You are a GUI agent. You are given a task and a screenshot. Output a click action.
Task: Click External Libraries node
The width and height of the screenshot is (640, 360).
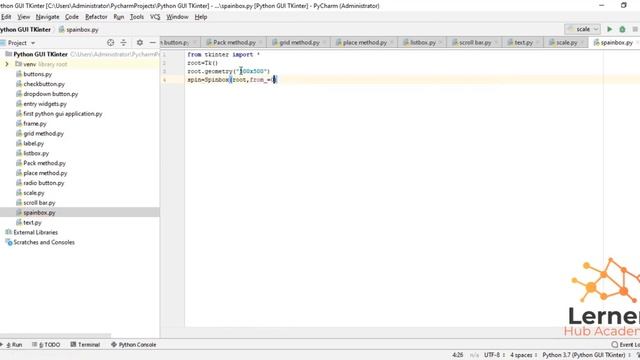36,232
